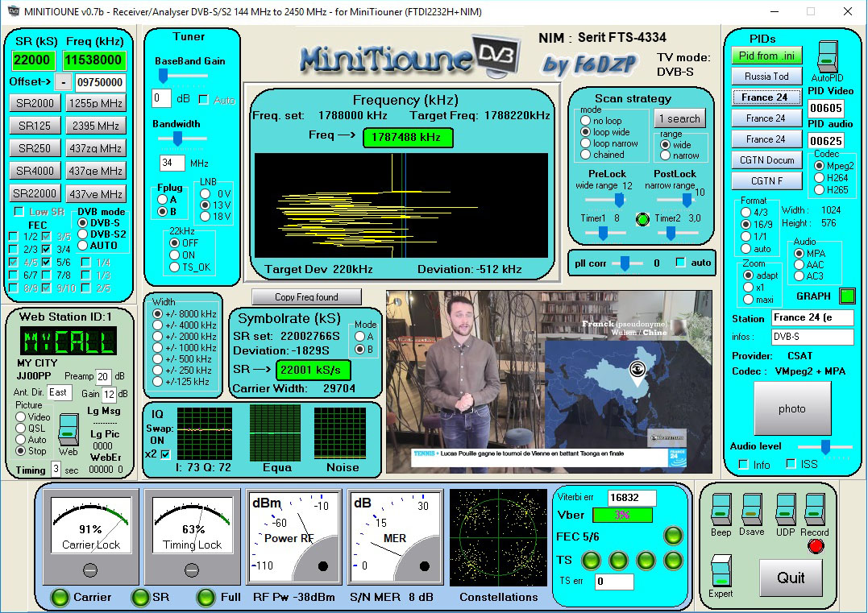Click the LED between Timer1 and Timer2
The height and width of the screenshot is (613, 868).
pos(642,220)
